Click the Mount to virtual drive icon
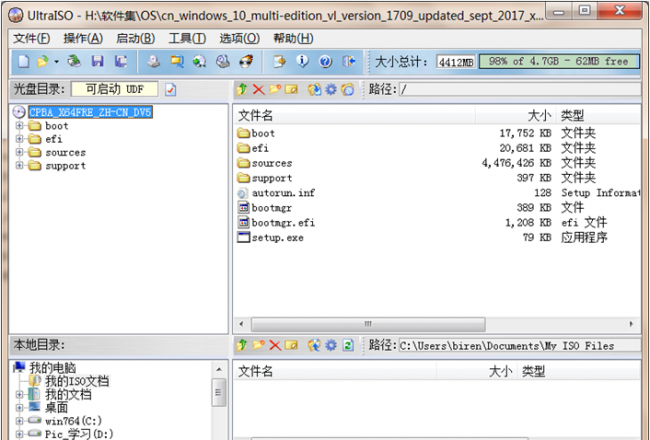 point(223,61)
